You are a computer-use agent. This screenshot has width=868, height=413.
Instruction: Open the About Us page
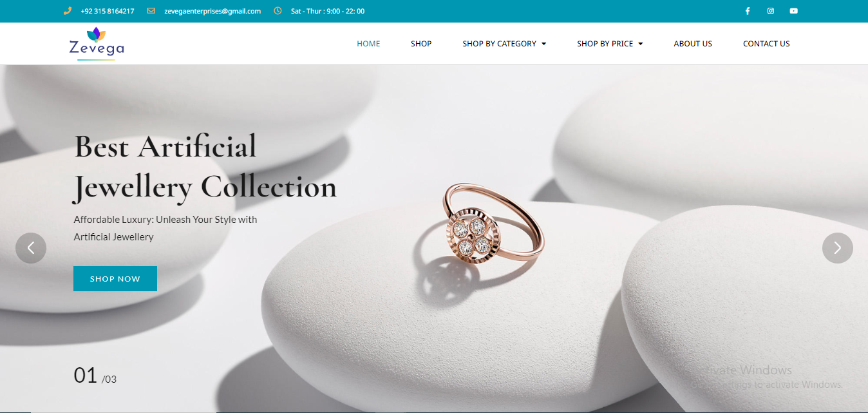click(x=693, y=44)
